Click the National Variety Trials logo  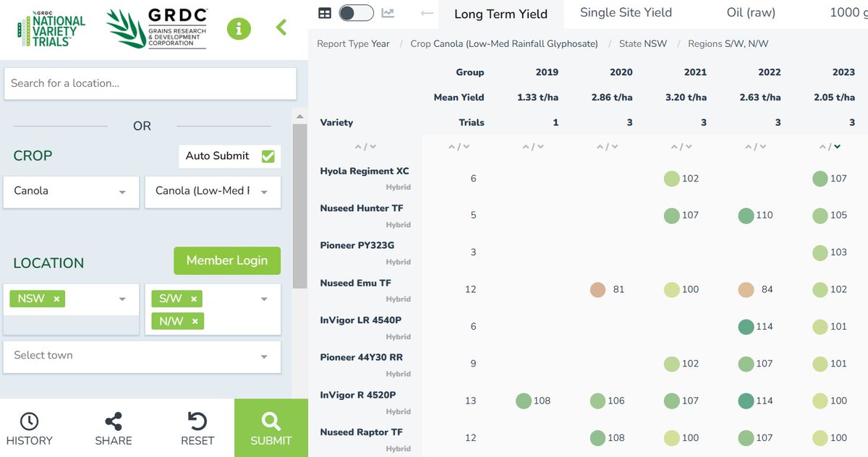[x=51, y=29]
